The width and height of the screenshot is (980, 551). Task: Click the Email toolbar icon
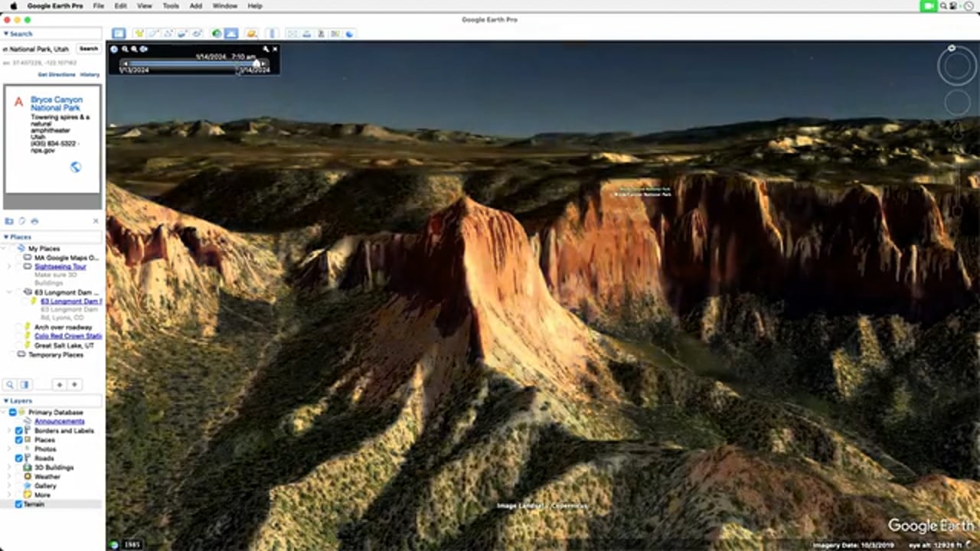(292, 34)
